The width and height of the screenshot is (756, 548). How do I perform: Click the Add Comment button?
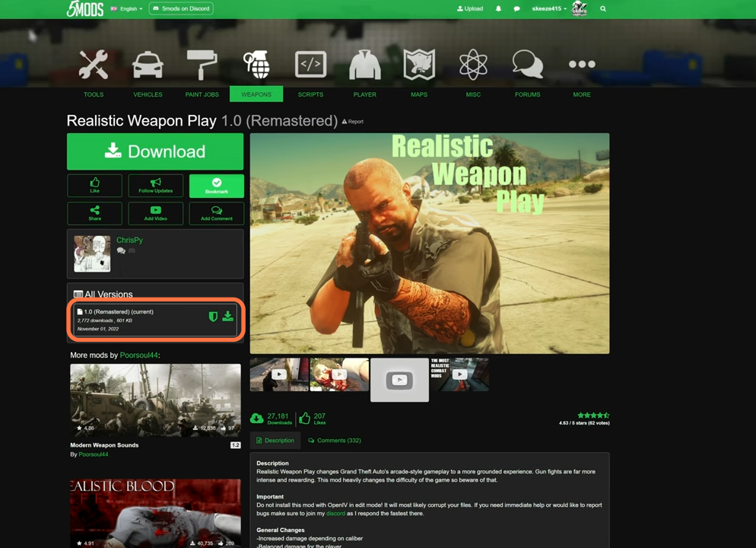pyautogui.click(x=217, y=213)
